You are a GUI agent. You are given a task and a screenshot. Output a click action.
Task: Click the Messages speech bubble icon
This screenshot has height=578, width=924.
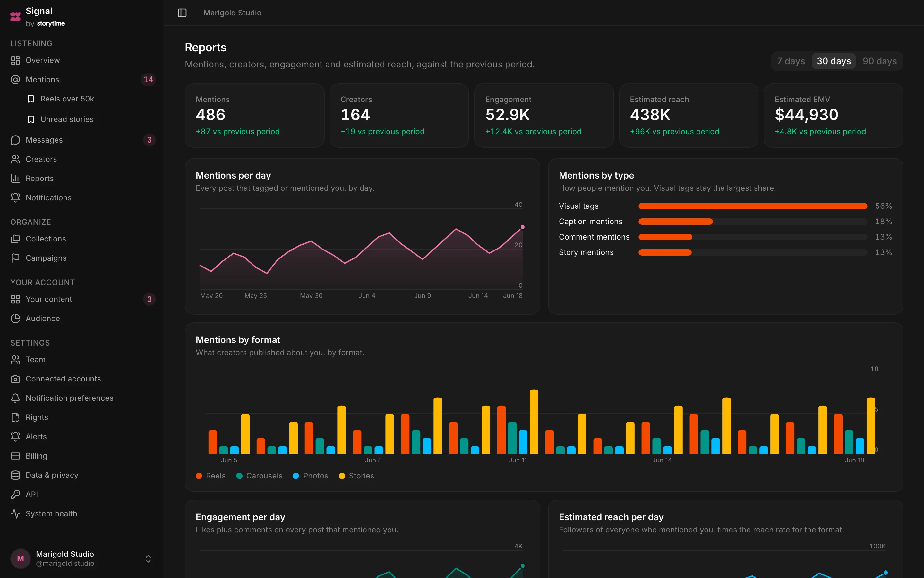click(x=15, y=140)
